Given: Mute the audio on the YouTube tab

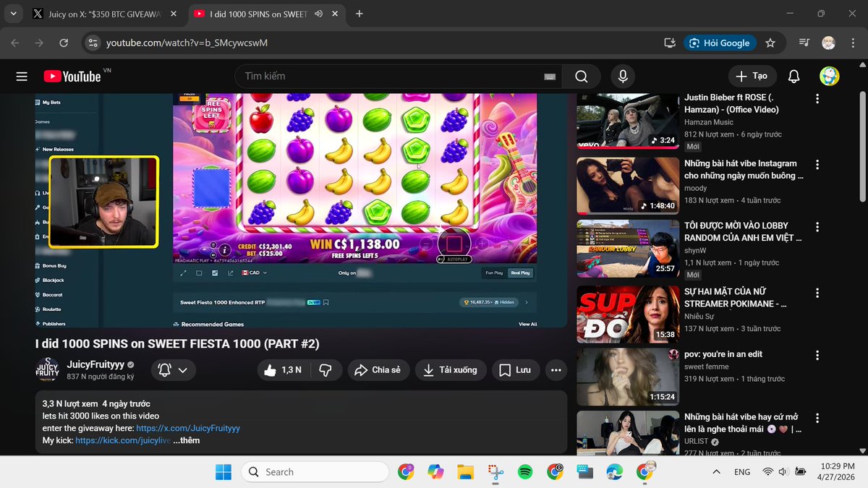Looking at the screenshot, I should click(318, 14).
